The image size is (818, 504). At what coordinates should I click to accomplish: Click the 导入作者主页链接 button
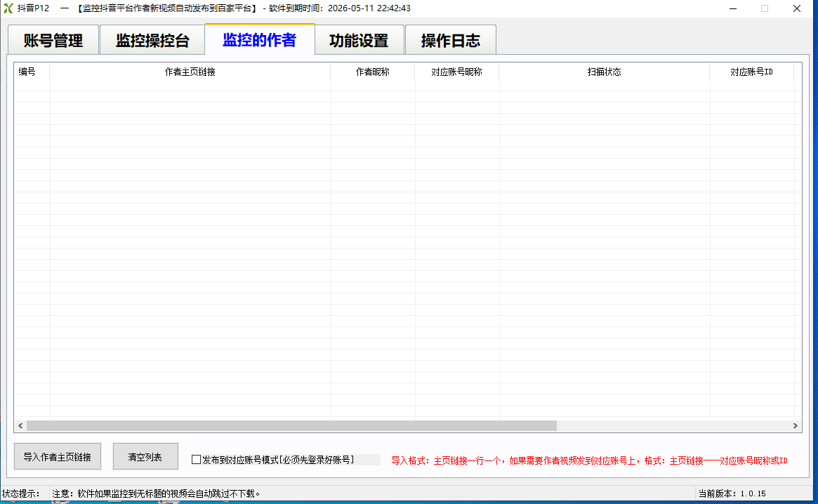pyautogui.click(x=58, y=456)
